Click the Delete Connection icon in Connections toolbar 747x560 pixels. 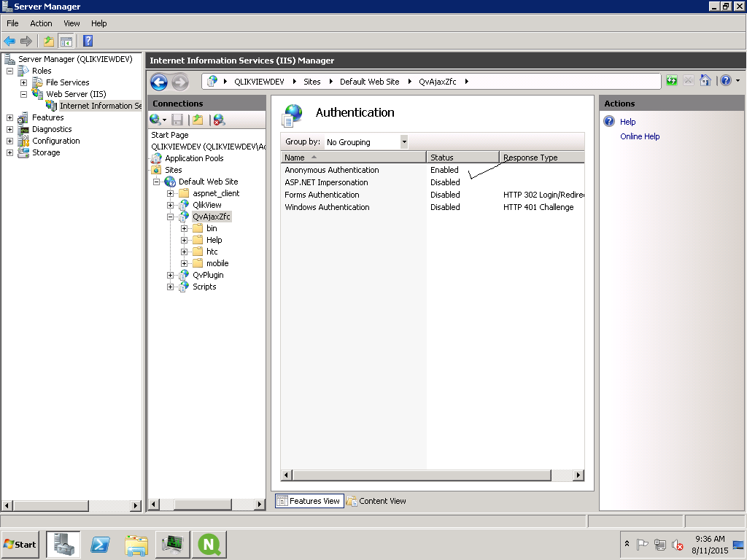point(219,120)
